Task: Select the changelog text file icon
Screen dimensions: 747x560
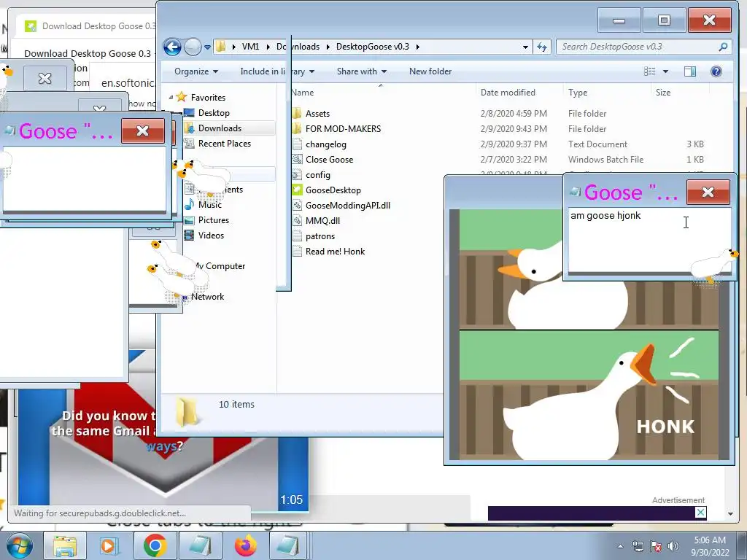Action: point(298,144)
